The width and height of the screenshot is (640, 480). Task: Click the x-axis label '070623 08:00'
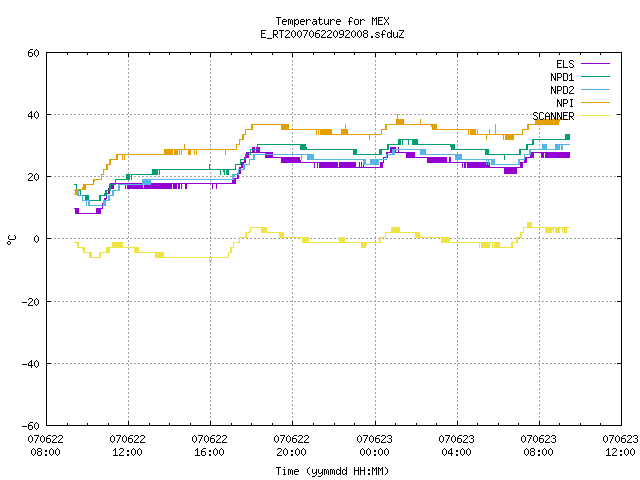point(538,446)
